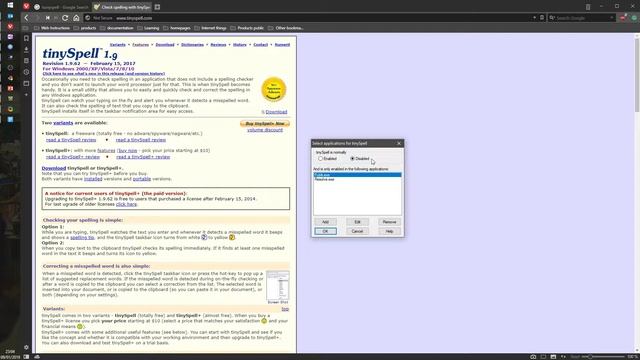Open the Variants page navigation link
Screen dimensions: 640x360
(118, 44)
